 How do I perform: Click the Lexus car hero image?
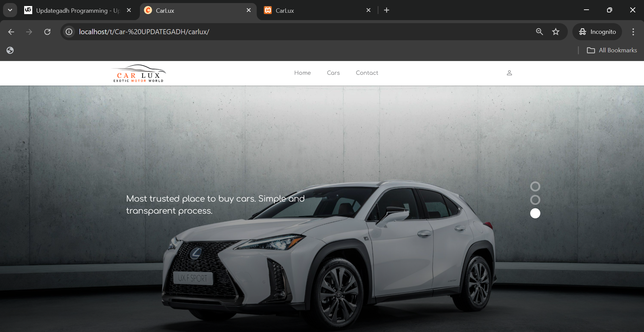tap(329, 255)
